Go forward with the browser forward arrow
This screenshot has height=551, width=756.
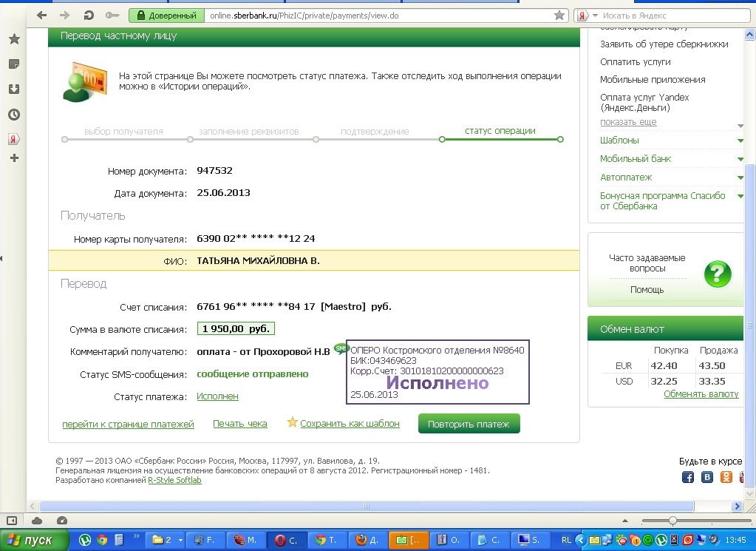tap(64, 16)
